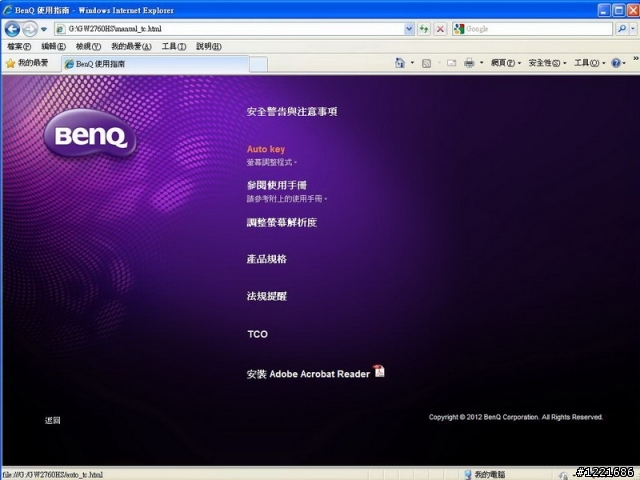
Task: Open the 檔案(F) menu
Action: [x=19, y=46]
